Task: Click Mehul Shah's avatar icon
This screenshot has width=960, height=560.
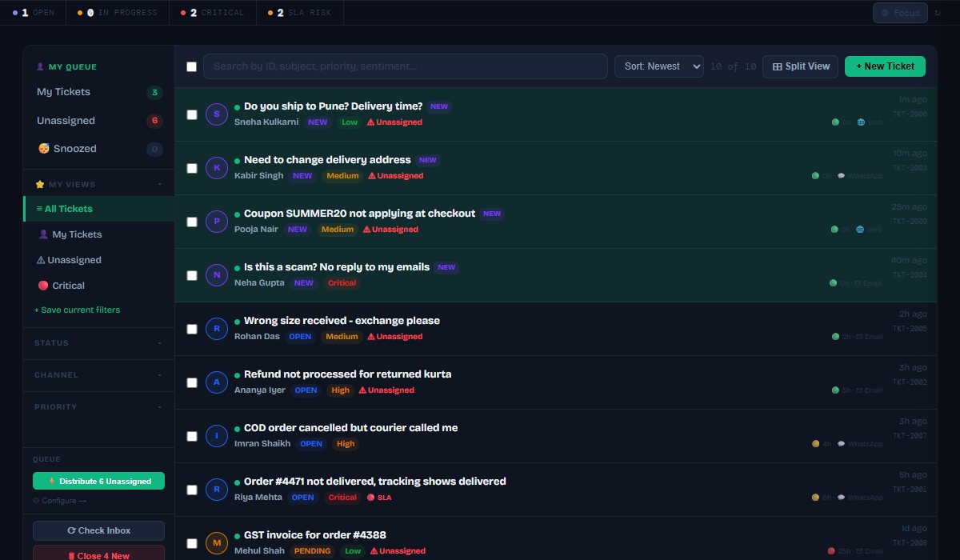Action: [x=217, y=543]
